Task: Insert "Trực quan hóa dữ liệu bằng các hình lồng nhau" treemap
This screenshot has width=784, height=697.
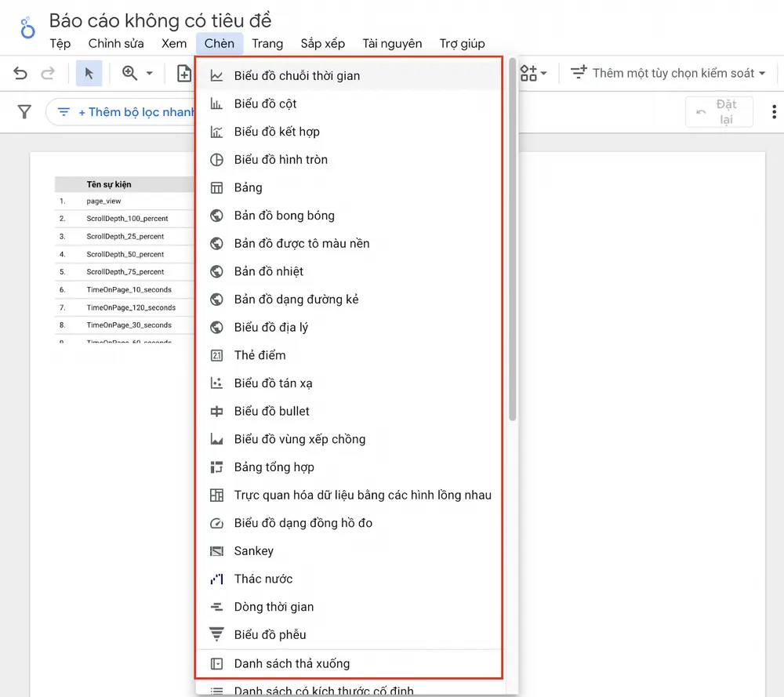Action: 349,496
